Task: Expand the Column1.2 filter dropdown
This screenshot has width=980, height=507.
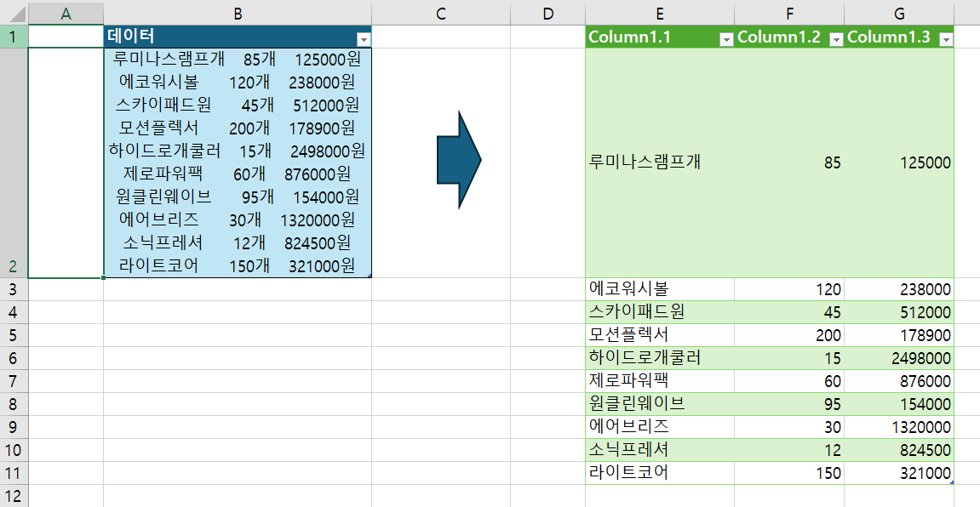Action: (x=836, y=38)
